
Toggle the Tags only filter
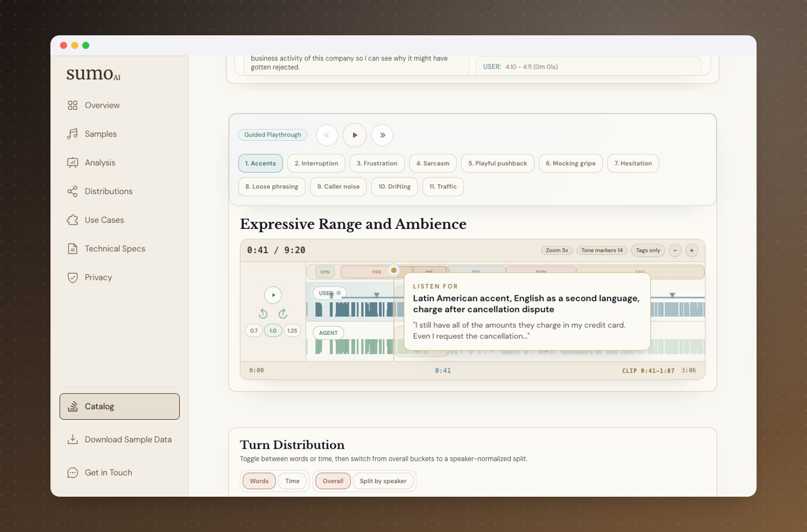point(648,250)
